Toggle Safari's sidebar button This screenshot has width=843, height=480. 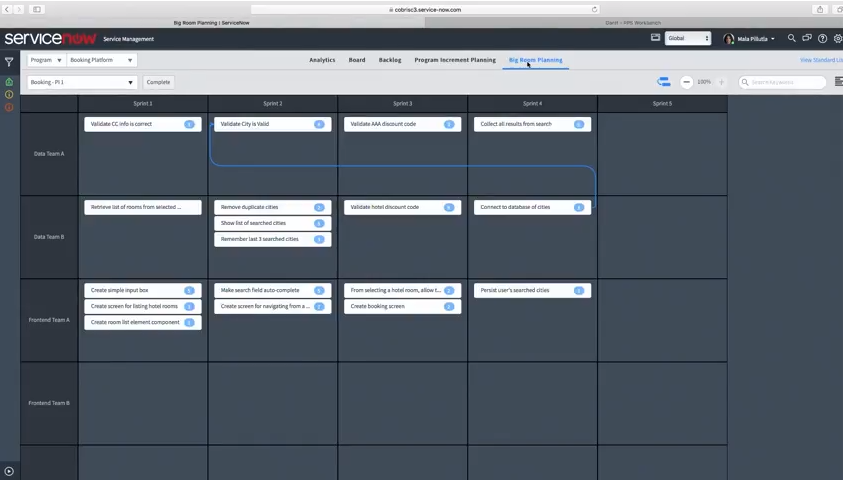37,9
